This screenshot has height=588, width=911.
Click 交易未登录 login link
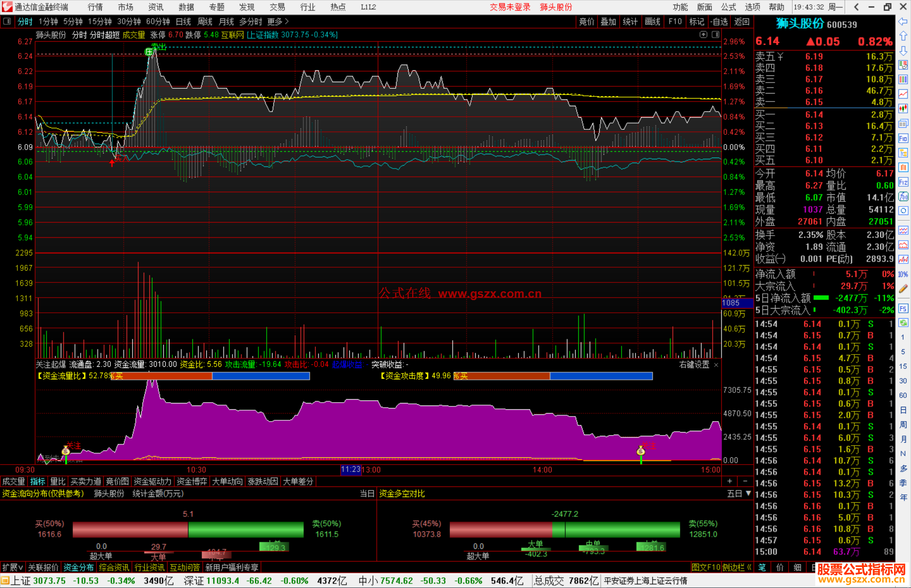click(x=510, y=7)
